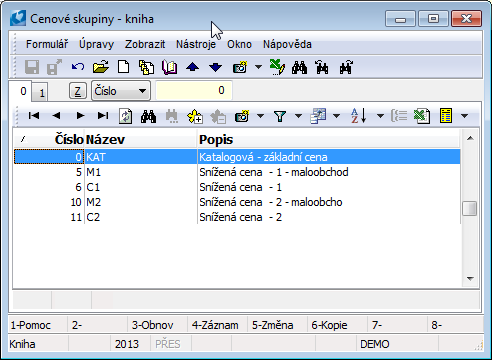Toggle A-Z sort order icon
The width and height of the screenshot is (492, 360).
coord(359,116)
